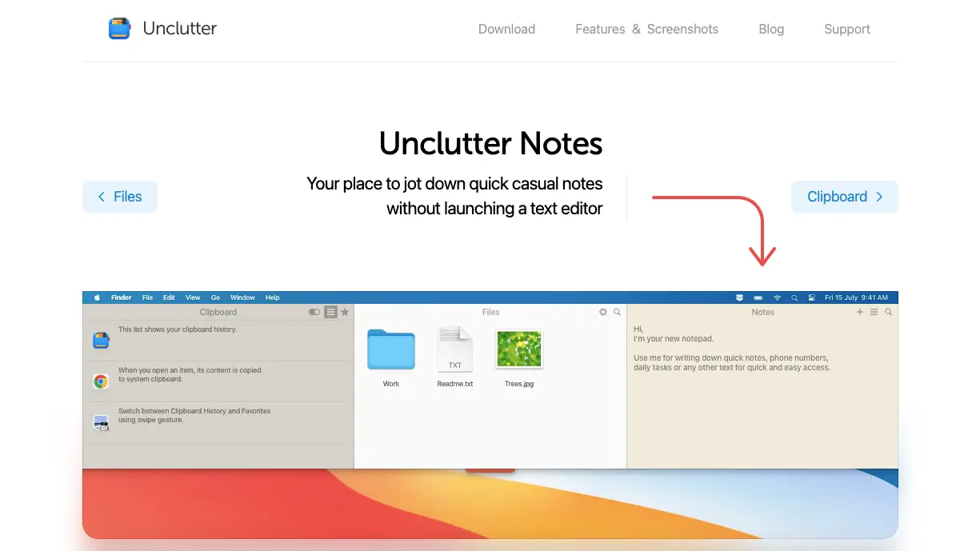Click the Unclutter logo icon in header

pyautogui.click(x=119, y=29)
